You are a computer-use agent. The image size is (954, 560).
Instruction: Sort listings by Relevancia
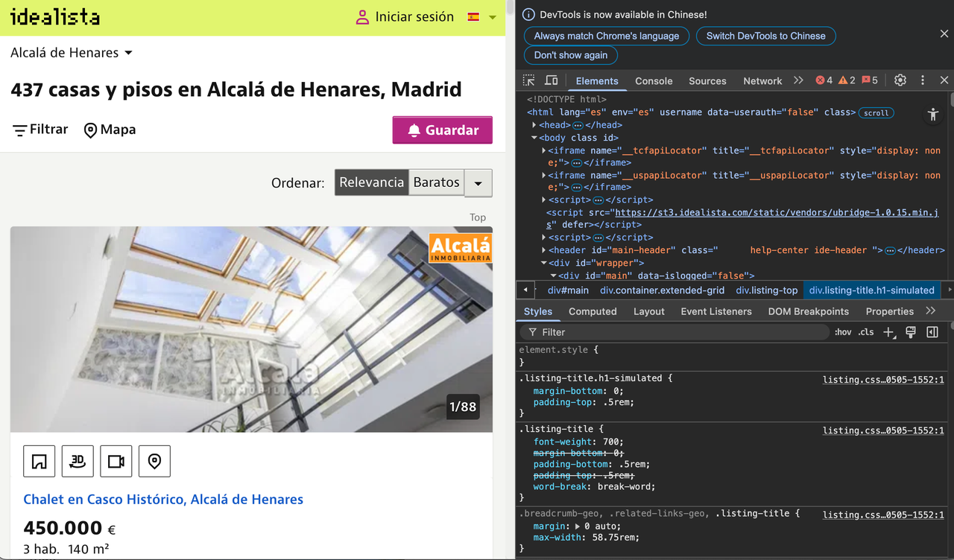[x=372, y=182]
